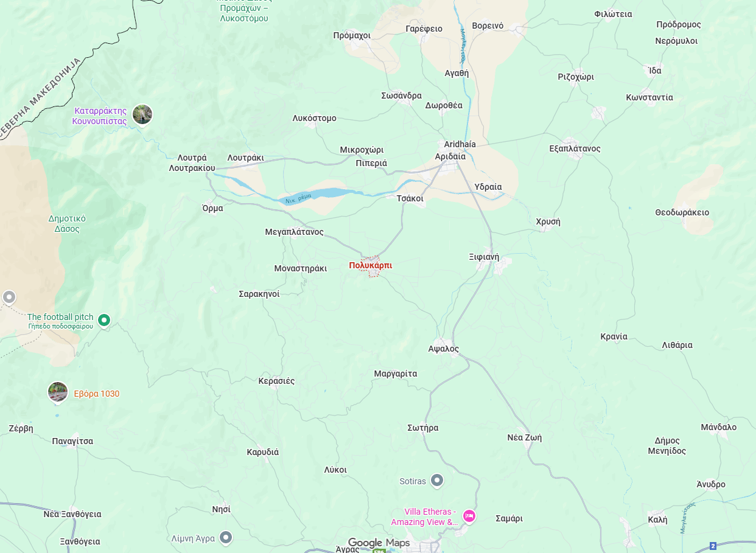Select the red Πολυκάρπι town label

click(371, 265)
